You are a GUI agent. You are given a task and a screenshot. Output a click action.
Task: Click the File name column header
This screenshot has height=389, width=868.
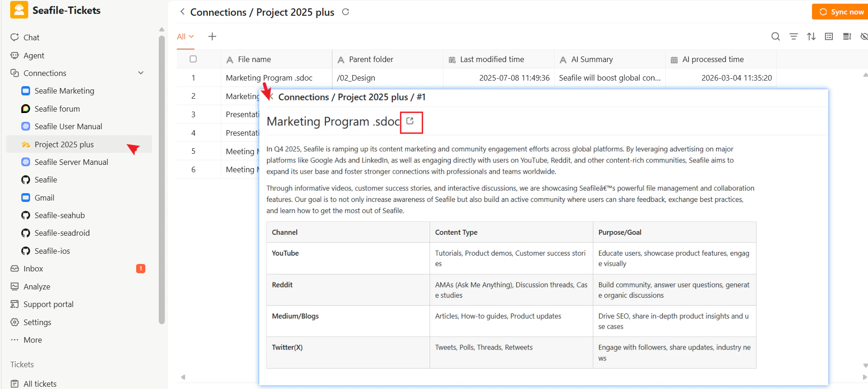click(276, 59)
